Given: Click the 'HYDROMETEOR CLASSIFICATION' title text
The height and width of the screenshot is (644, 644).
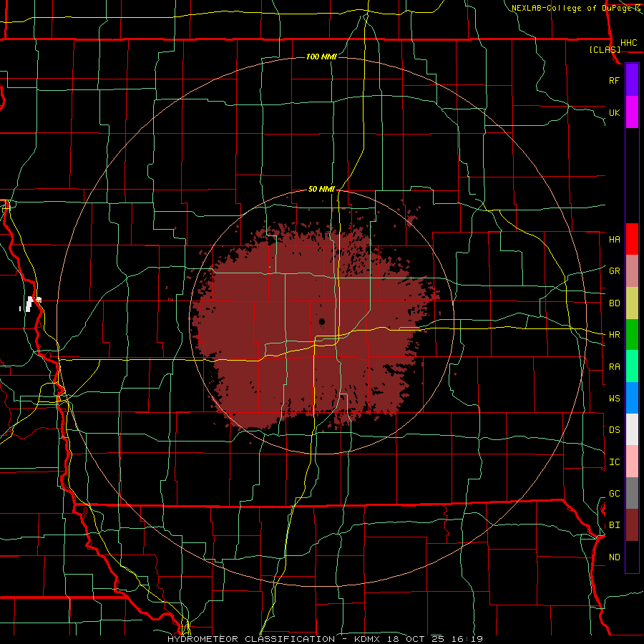Looking at the screenshot, I should (251, 639).
